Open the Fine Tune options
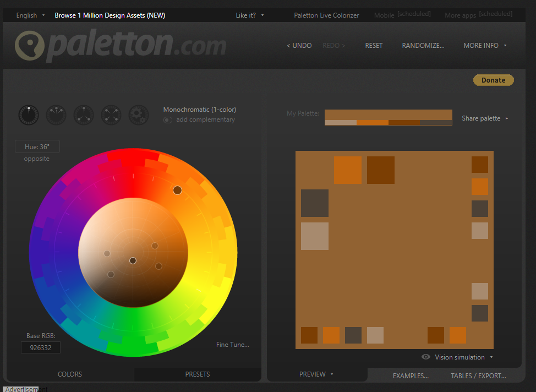Screen dimensions: 536x392 tap(232, 345)
